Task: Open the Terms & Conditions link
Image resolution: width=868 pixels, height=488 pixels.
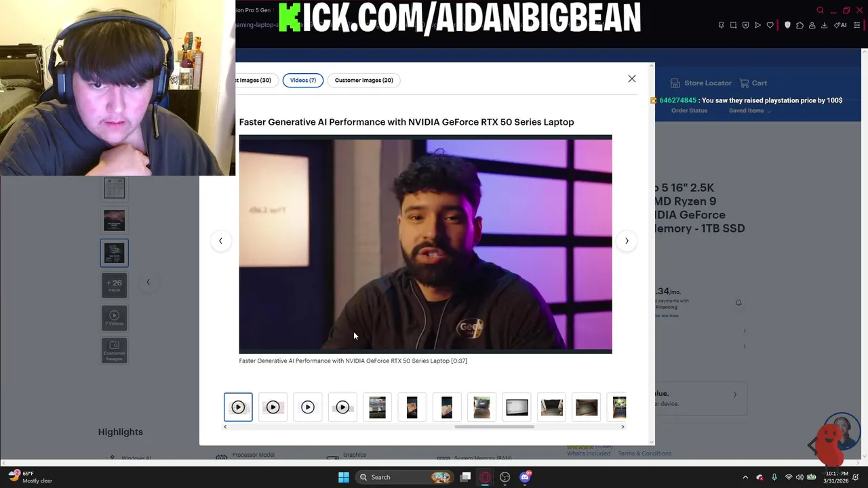Action: (644, 453)
